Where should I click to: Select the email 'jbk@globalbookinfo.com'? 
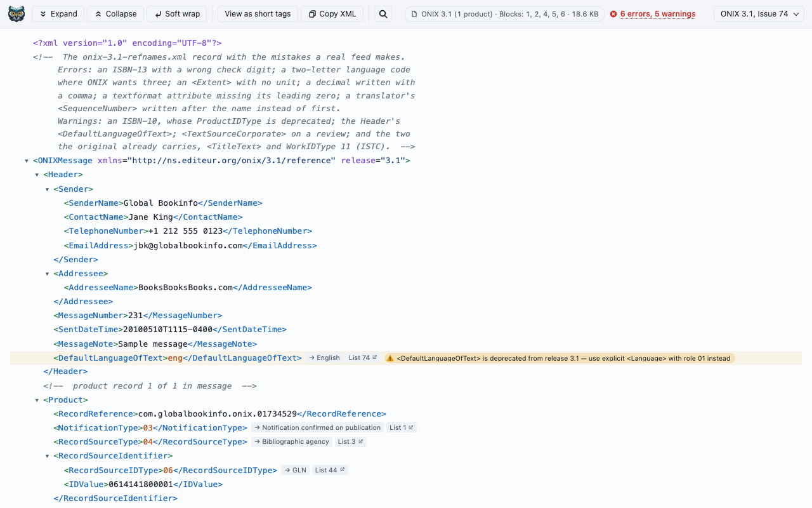coord(188,246)
